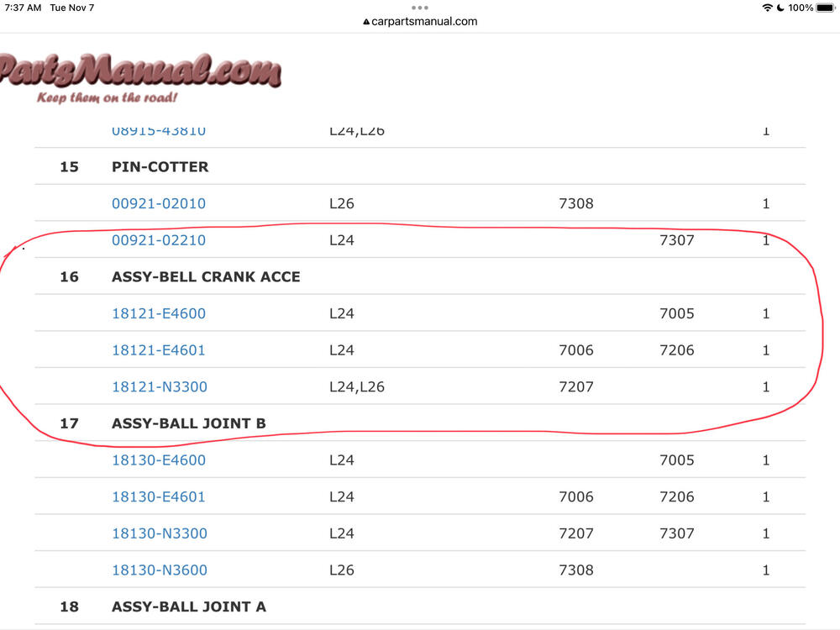Image resolution: width=840 pixels, height=630 pixels.
Task: Open part number 00921-02210 link
Action: point(159,240)
